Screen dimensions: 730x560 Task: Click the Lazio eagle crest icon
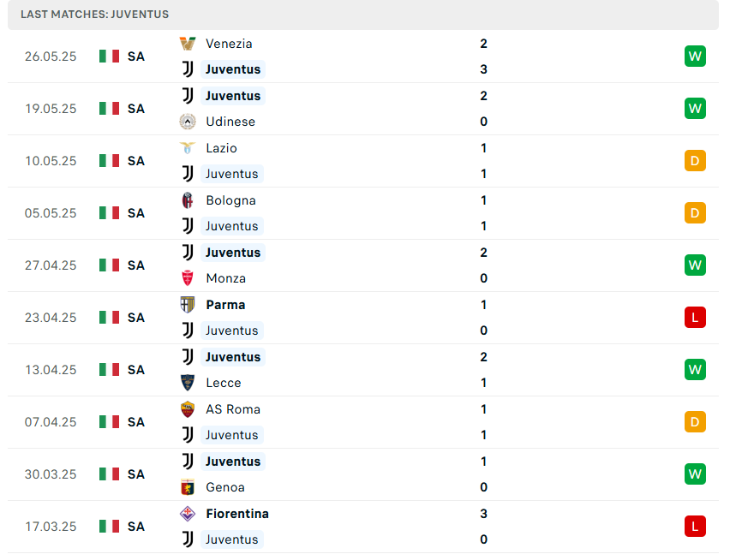[x=188, y=148]
